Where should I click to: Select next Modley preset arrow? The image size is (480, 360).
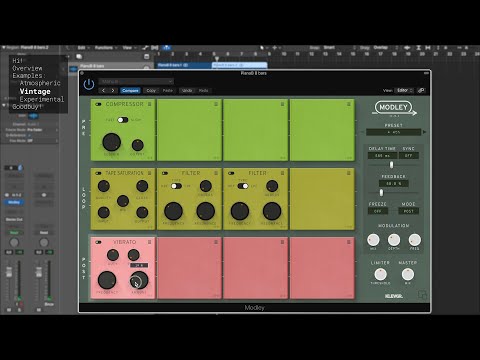coord(424,132)
